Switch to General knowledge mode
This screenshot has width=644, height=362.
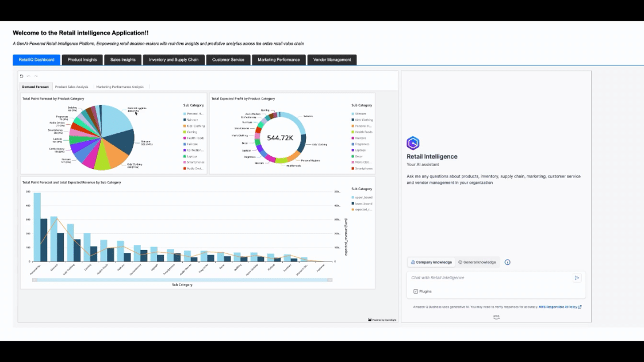coord(477,262)
